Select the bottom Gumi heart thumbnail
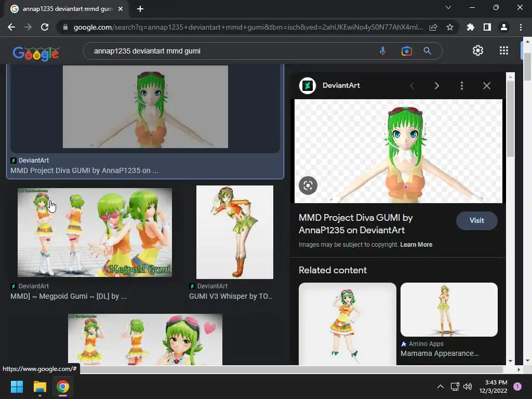The height and width of the screenshot is (399, 532). click(145, 339)
